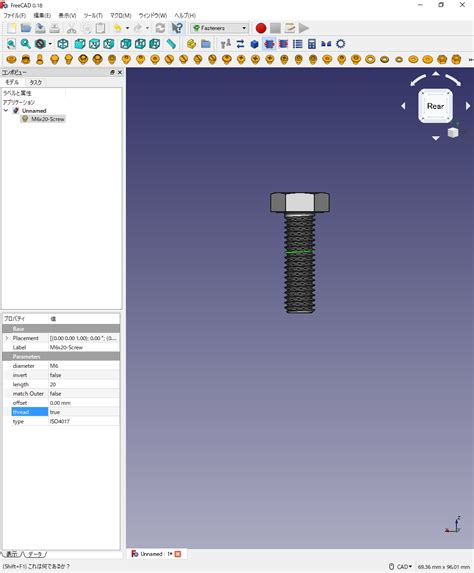Viewport: 474px width, 573px height.
Task: Open the small mini-cube menu below the navigation cube
Action: (453, 132)
